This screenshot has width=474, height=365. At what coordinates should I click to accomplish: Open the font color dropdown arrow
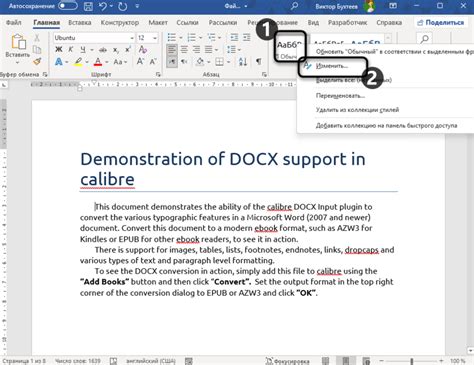107,62
